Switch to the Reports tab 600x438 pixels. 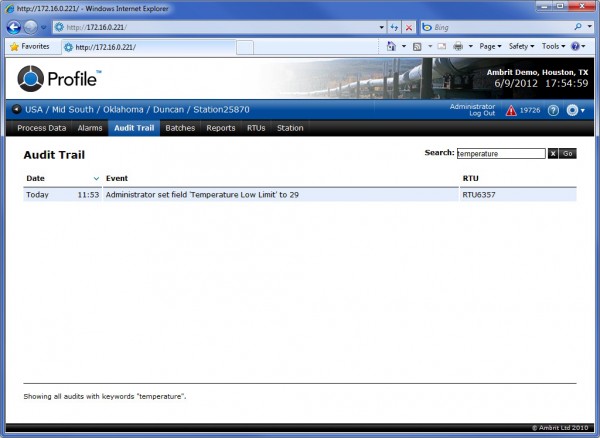221,128
